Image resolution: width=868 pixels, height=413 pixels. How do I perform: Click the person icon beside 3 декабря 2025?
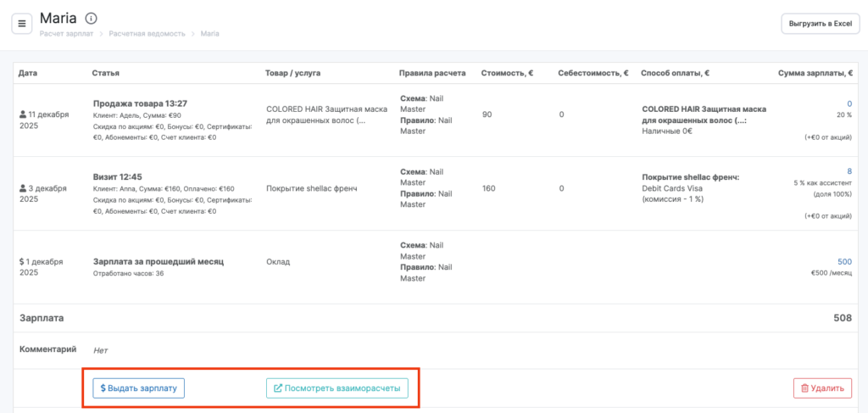point(23,187)
